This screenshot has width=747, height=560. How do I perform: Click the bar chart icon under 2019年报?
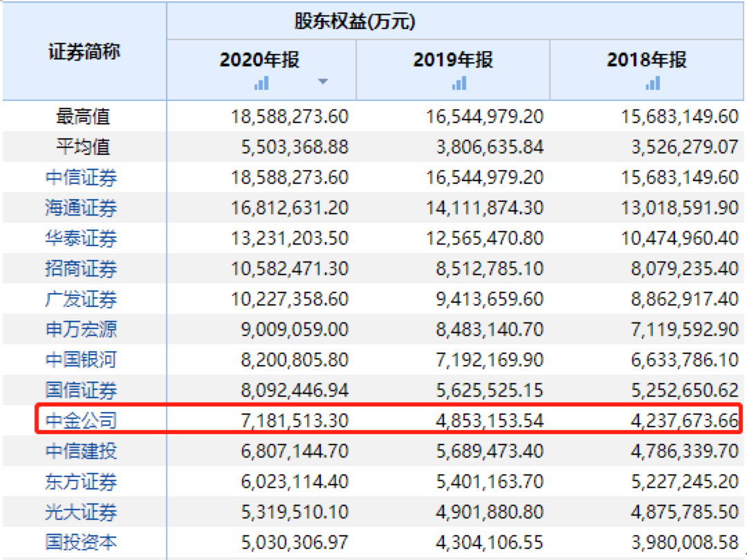(x=459, y=84)
